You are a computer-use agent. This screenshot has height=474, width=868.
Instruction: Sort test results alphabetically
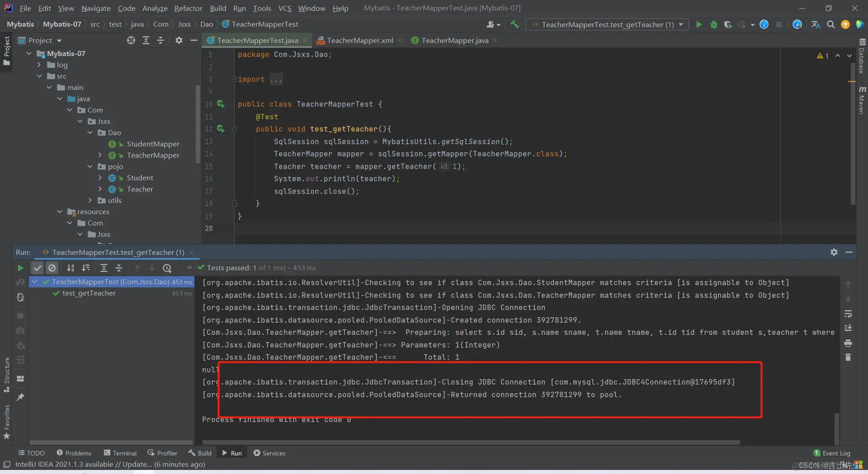[x=71, y=268]
